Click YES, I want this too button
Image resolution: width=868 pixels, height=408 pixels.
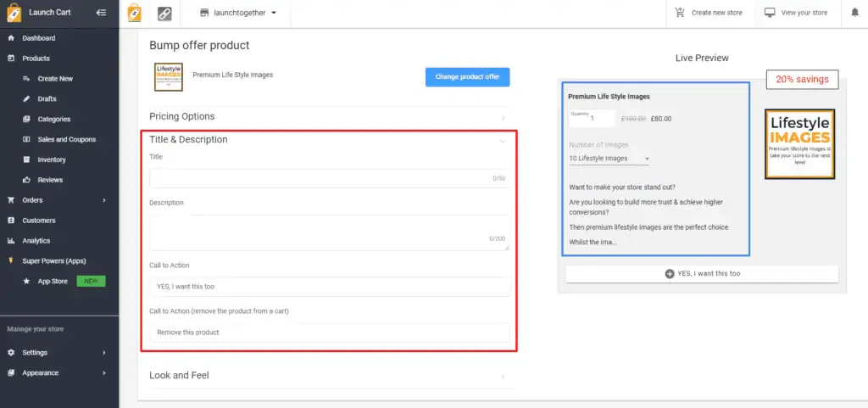click(x=702, y=274)
